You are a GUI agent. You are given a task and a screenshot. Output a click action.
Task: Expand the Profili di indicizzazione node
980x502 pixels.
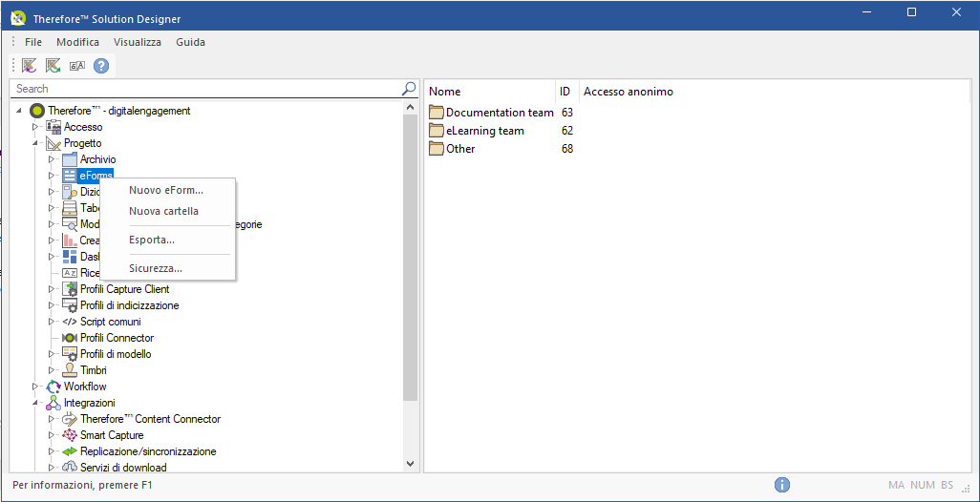[53, 305]
